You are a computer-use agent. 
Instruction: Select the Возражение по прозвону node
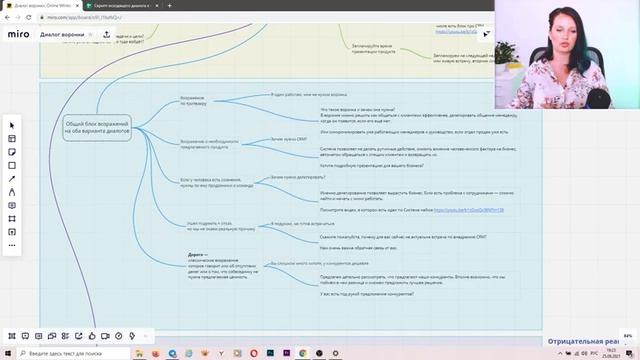click(x=193, y=101)
